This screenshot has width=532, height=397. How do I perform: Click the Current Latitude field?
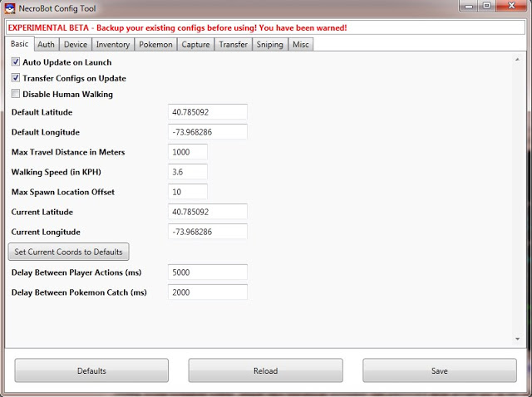tap(208, 212)
